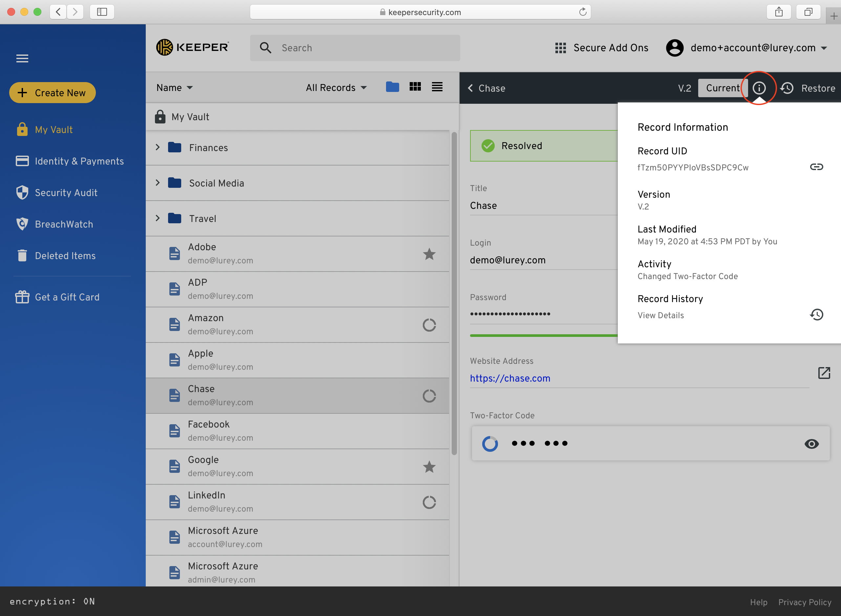Viewport: 841px width, 616px height.
Task: Click the masked Password field
Action: pyautogui.click(x=544, y=314)
